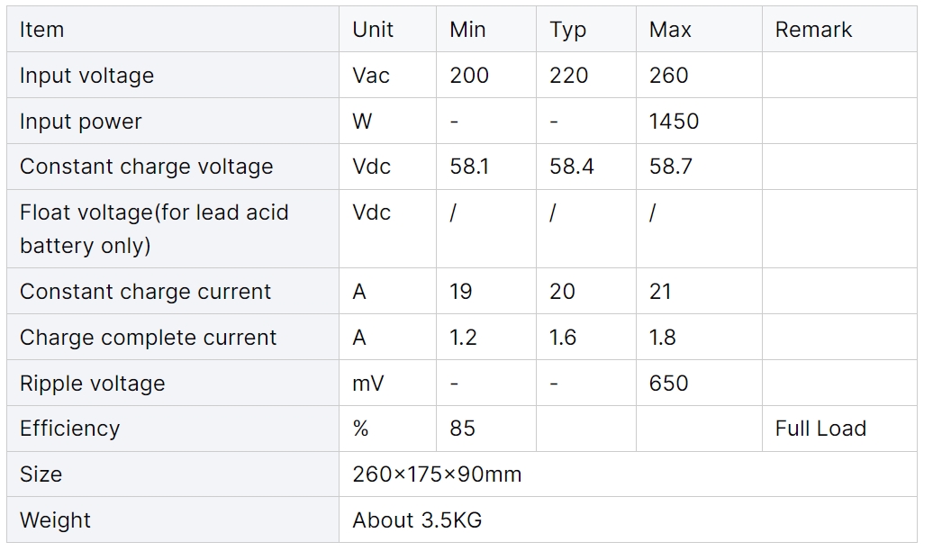This screenshot has height=560, width=933.
Task: Click the About 3.5KG weight value
Action: [417, 520]
